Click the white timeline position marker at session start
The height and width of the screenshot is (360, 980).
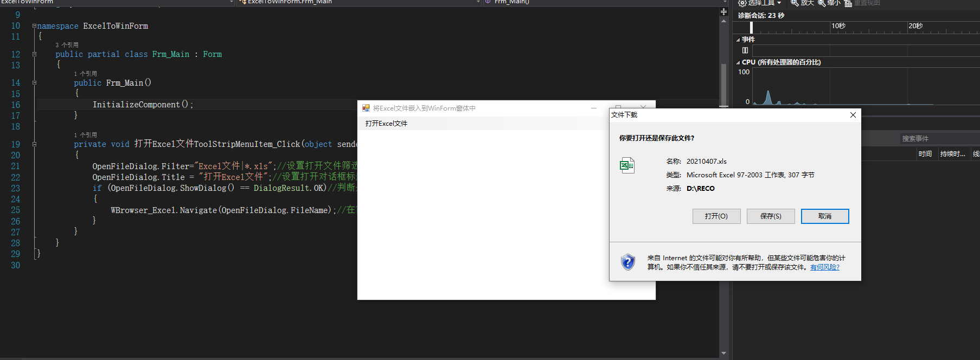pos(751,28)
